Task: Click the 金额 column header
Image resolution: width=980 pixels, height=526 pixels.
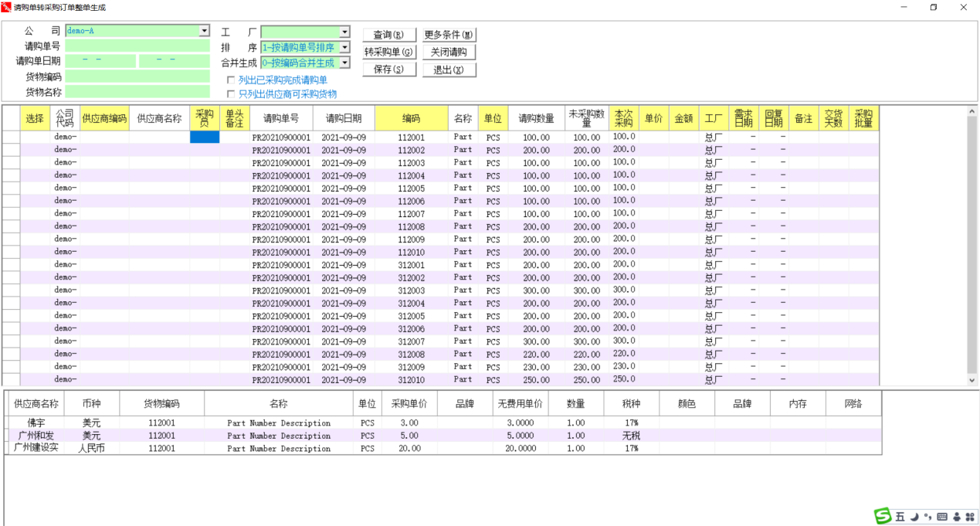Action: pos(684,118)
